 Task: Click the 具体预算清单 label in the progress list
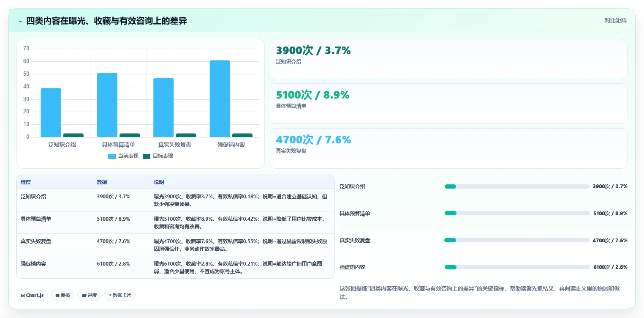tap(355, 214)
